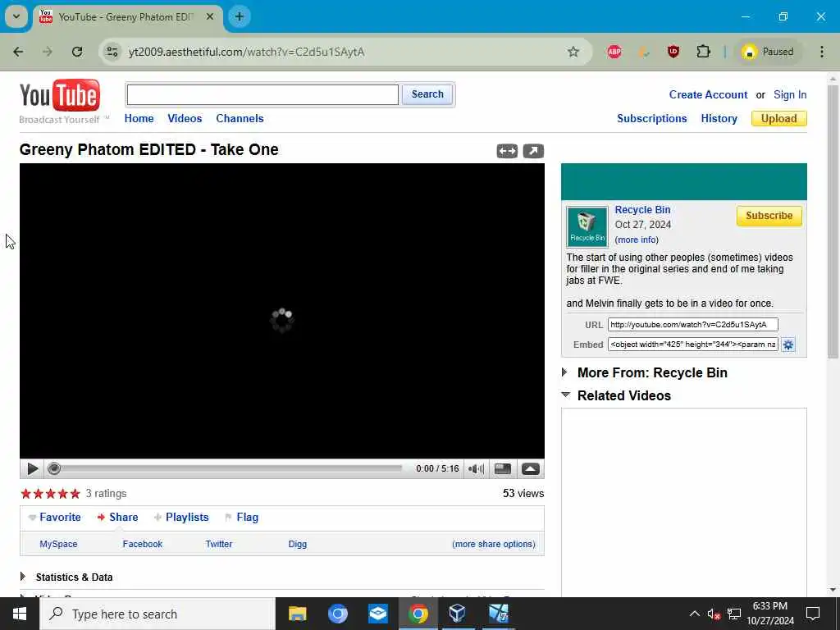Click the browser back arrow

coord(18,52)
